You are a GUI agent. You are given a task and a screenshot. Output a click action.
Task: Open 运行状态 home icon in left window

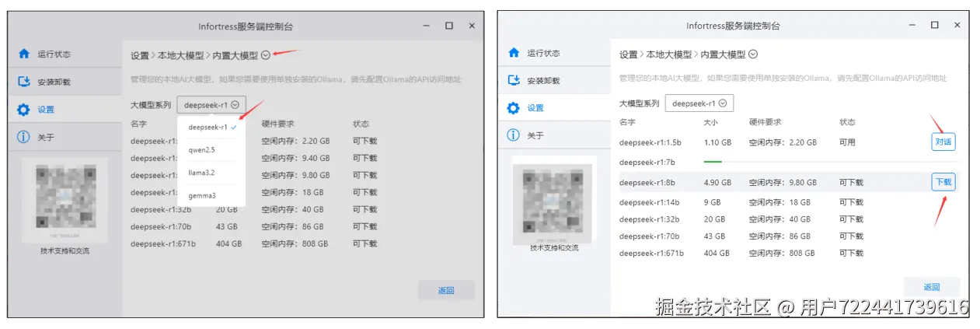click(x=23, y=54)
